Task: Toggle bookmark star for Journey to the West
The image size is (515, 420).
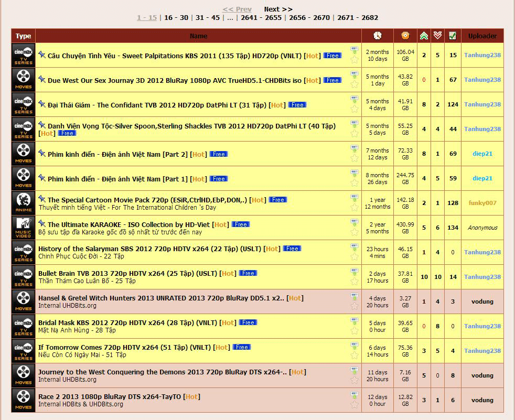Action: click(355, 380)
